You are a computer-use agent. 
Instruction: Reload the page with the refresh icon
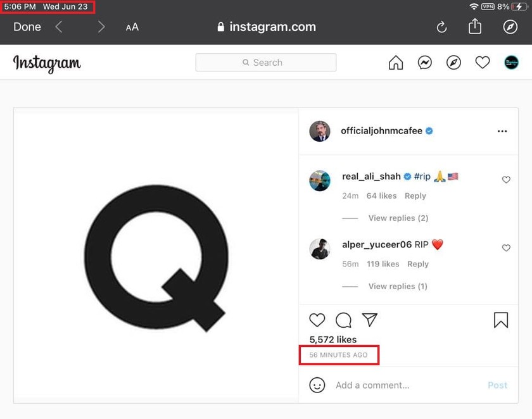point(441,27)
